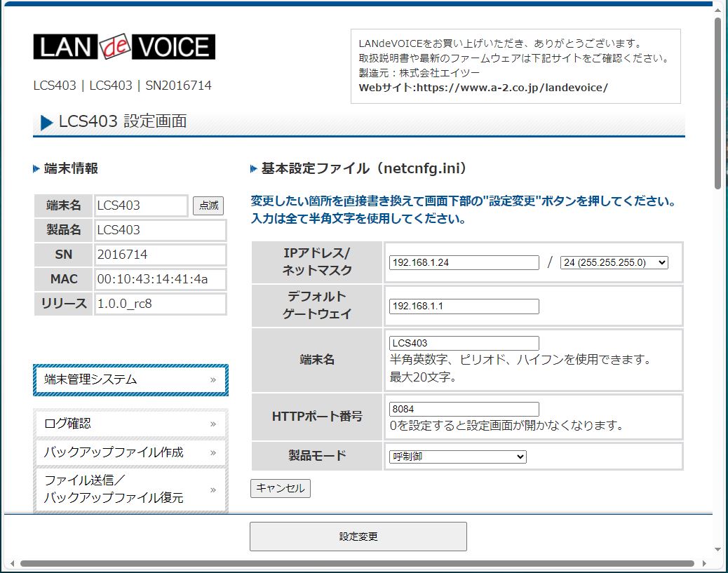Click the 端末名 field under 端末情報
This screenshot has height=573, width=728.
coord(141,205)
